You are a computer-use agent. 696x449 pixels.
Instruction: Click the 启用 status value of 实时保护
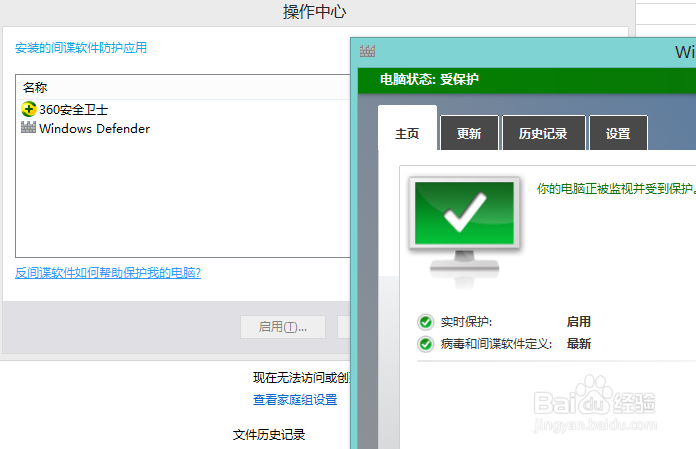[579, 322]
